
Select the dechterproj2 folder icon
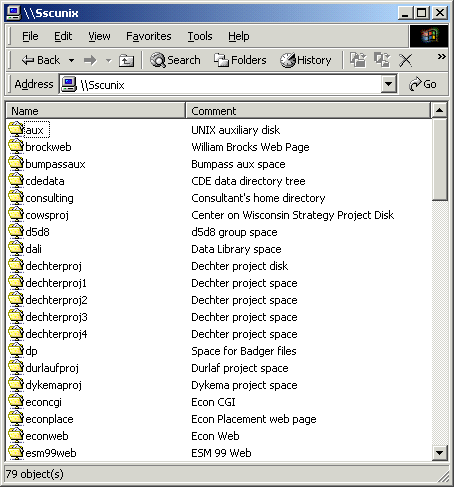16,299
